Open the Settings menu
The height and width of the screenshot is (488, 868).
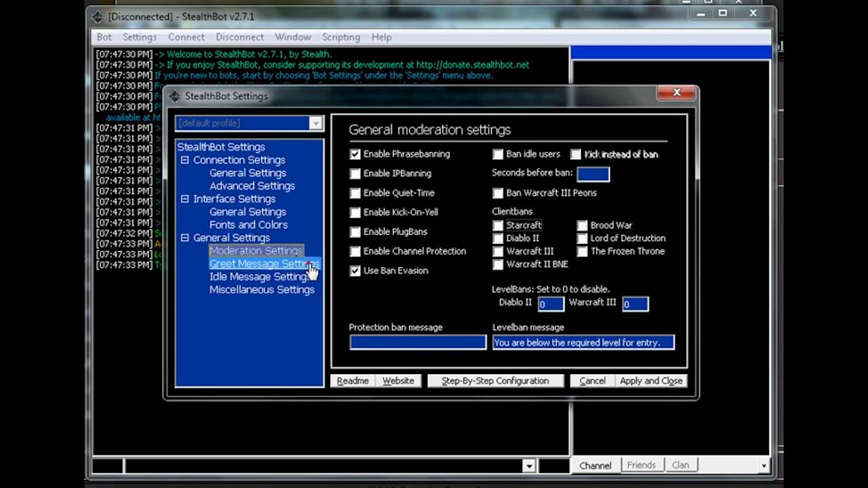(x=140, y=37)
